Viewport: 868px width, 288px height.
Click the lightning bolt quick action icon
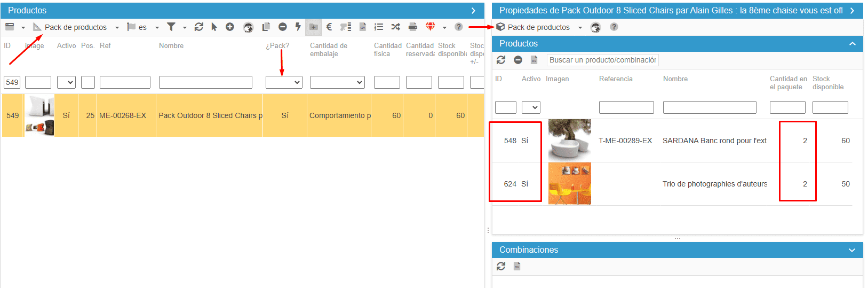(298, 27)
